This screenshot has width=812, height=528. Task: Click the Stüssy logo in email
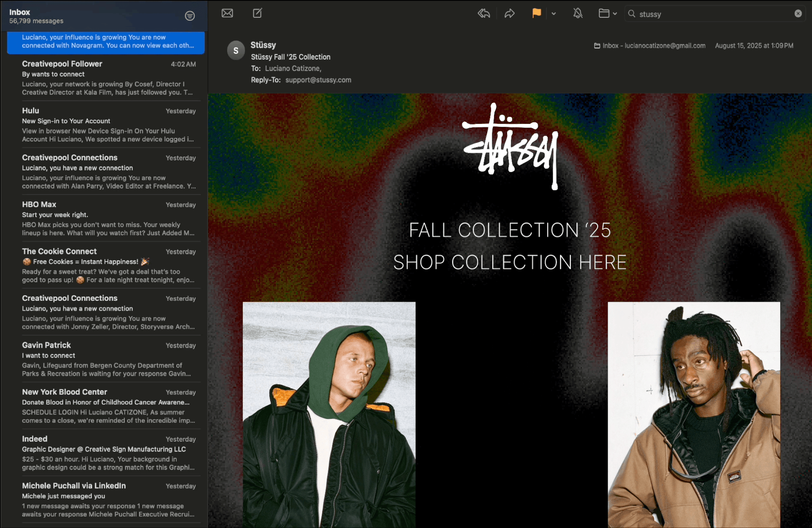pyautogui.click(x=510, y=146)
